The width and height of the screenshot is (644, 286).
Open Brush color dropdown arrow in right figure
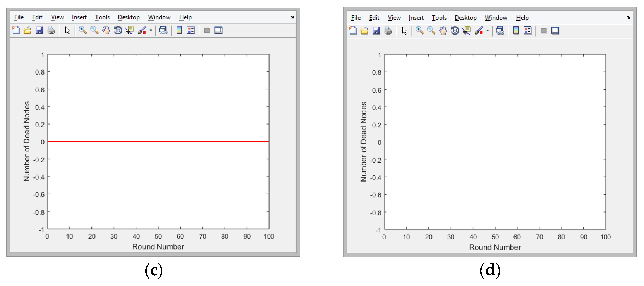click(488, 31)
